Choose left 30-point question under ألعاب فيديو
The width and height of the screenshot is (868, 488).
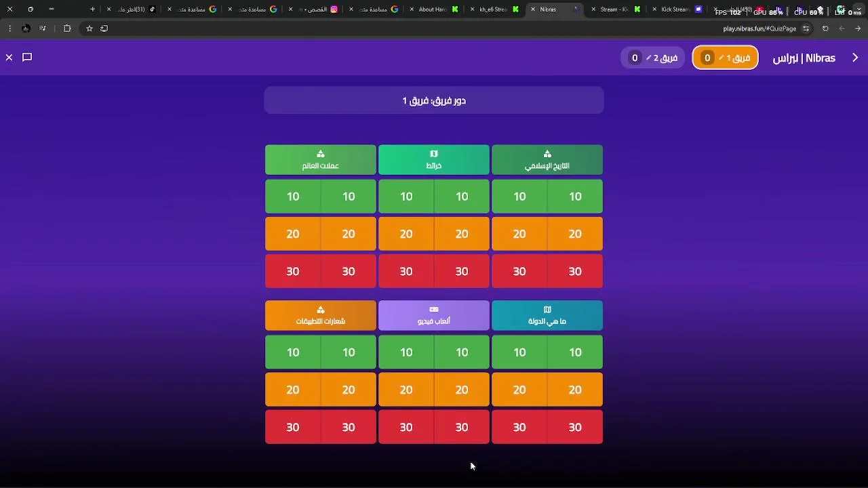pos(406,427)
